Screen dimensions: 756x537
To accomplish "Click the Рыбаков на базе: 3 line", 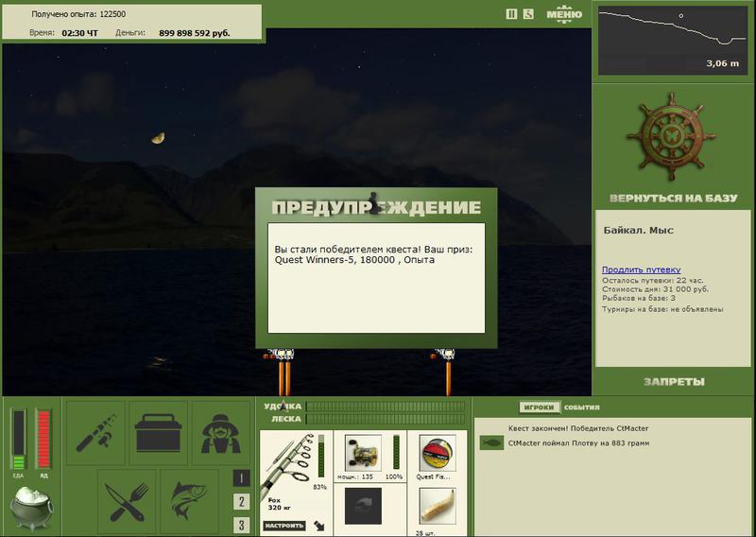I will (x=639, y=298).
